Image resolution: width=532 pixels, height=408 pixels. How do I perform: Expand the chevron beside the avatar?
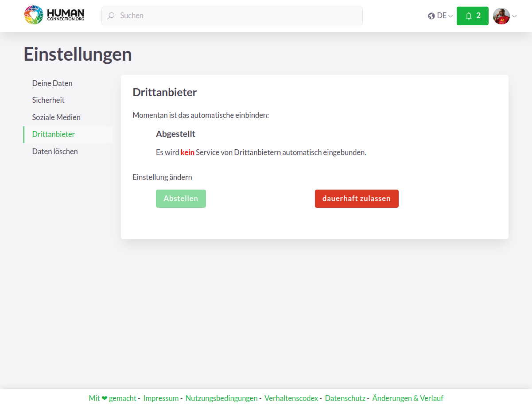click(x=514, y=16)
